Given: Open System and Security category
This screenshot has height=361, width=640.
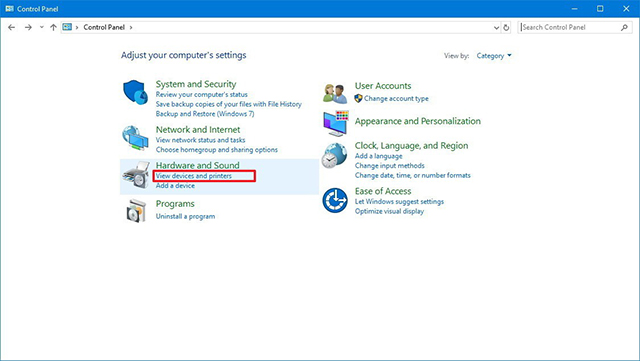Looking at the screenshot, I should click(x=196, y=84).
